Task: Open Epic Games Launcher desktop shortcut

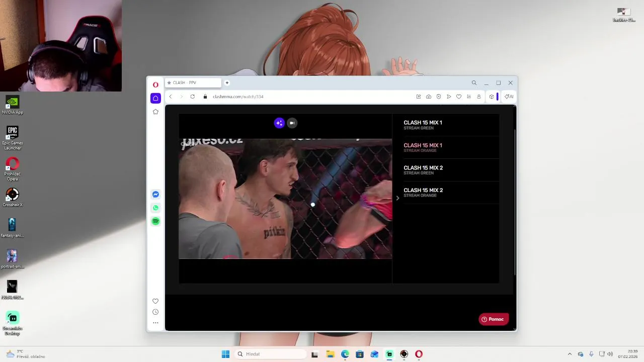Action: point(12,138)
